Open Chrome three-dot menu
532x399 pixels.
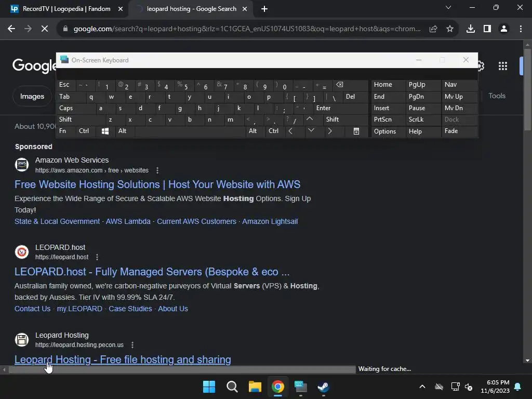[x=521, y=29]
